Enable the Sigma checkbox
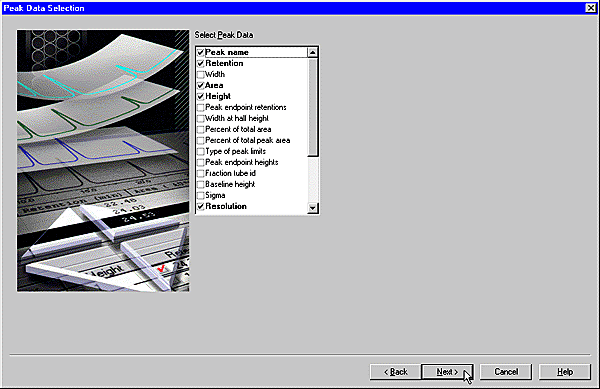 (201, 195)
